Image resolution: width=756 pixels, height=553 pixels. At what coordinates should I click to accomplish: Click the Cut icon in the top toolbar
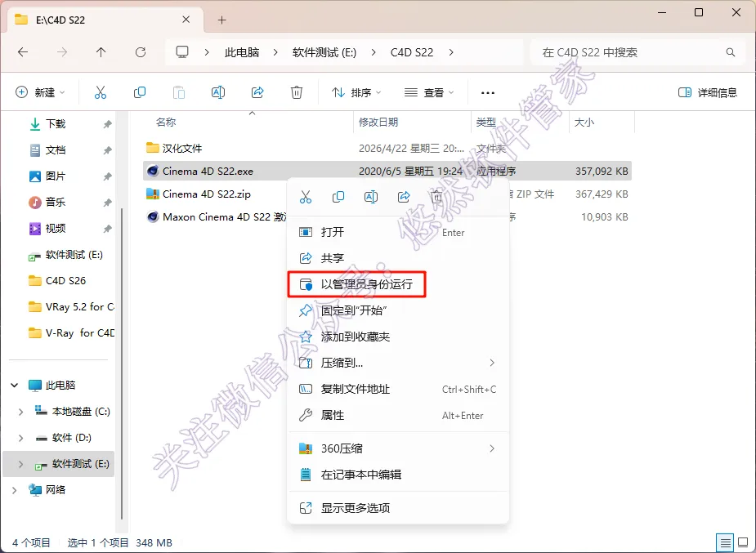point(101,92)
